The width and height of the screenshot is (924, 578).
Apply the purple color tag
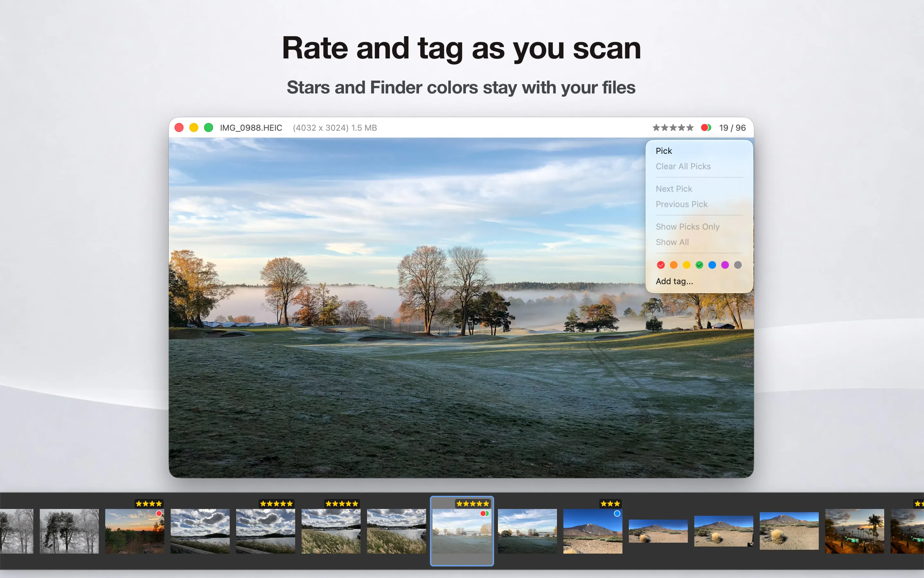[x=725, y=265]
